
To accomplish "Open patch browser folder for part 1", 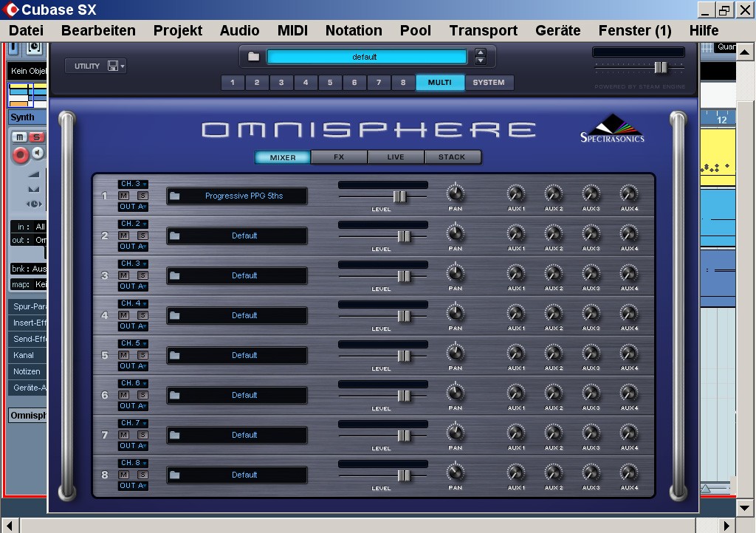I will pyautogui.click(x=175, y=196).
